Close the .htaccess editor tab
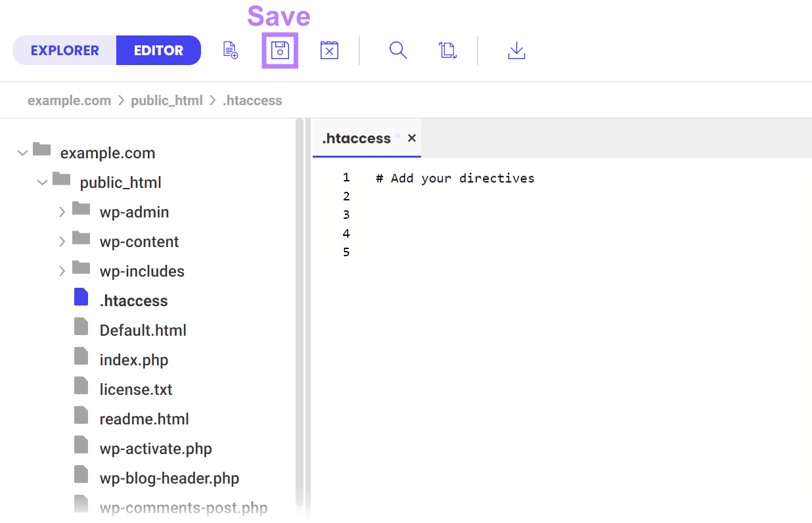812x523 pixels. [x=412, y=138]
